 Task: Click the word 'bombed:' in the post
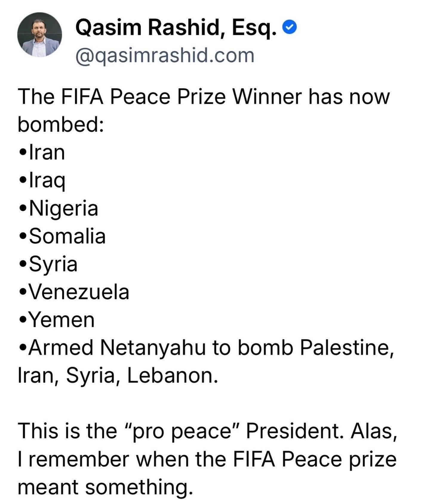pos(61,124)
